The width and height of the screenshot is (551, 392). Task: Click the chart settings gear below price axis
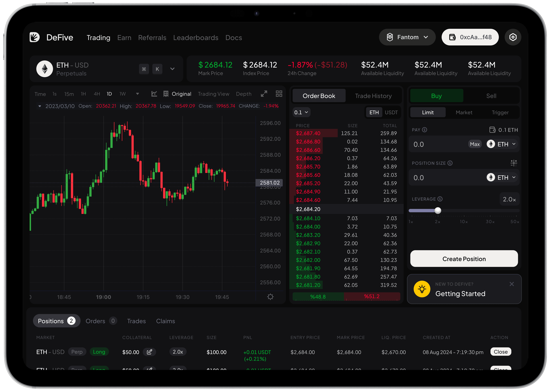point(270,297)
